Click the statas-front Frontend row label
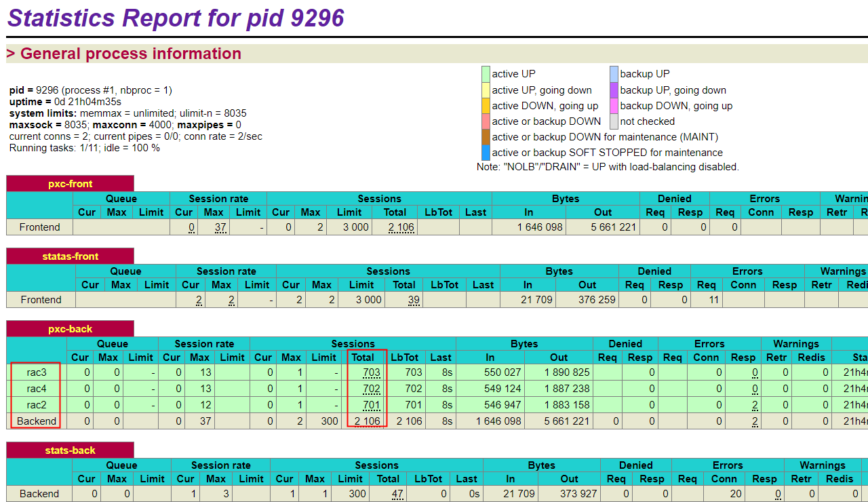The image size is (868, 502). tap(41, 300)
